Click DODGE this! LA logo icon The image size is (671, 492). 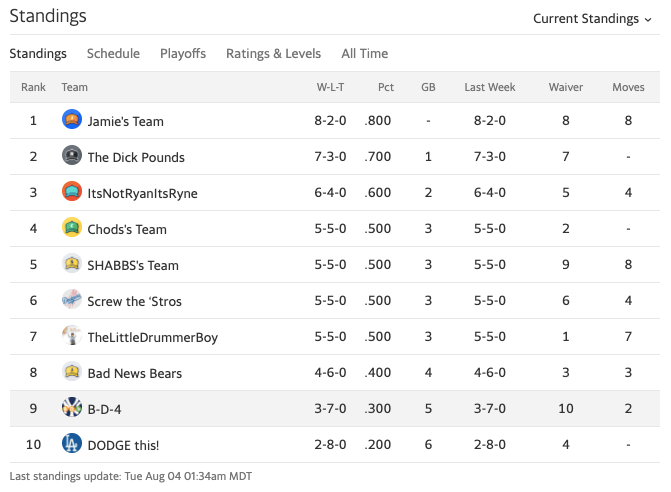pos(72,444)
